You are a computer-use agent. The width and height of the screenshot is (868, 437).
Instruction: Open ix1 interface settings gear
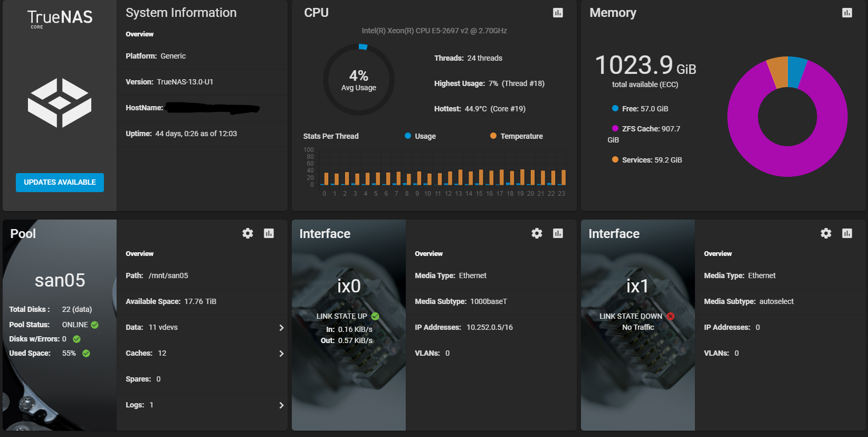click(x=826, y=233)
